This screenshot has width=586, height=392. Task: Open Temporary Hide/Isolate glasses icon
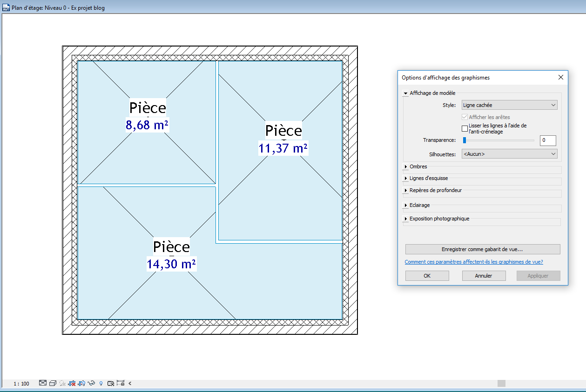coord(91,383)
